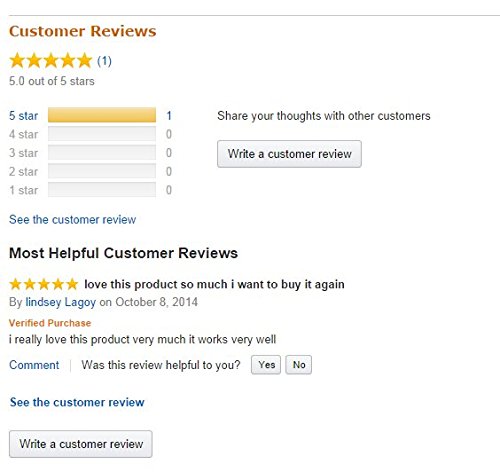This screenshot has width=500, height=472.
Task: Open the Comment link under review
Action: [x=34, y=365]
